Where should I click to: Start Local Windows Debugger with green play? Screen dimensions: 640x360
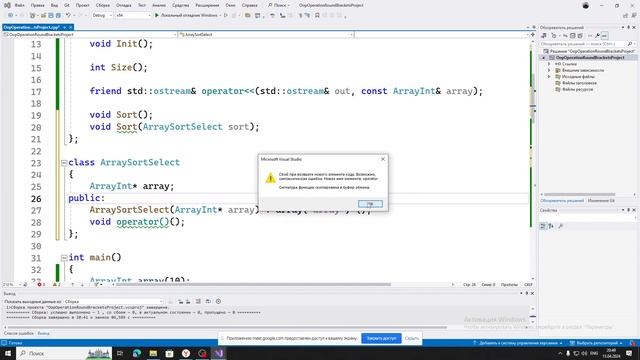pos(187,15)
